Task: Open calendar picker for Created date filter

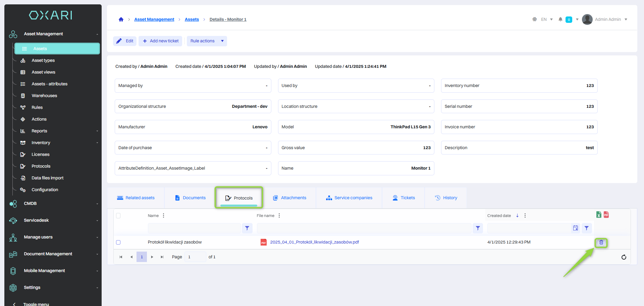Action: tap(576, 228)
